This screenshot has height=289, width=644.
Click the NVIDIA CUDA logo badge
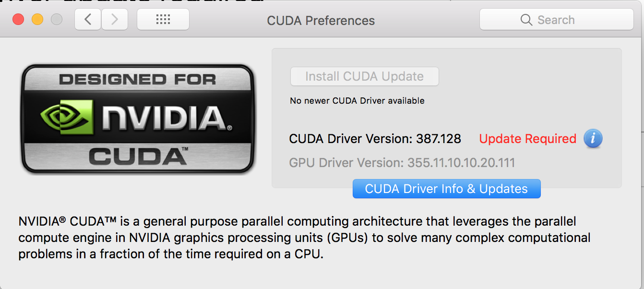pos(138,119)
